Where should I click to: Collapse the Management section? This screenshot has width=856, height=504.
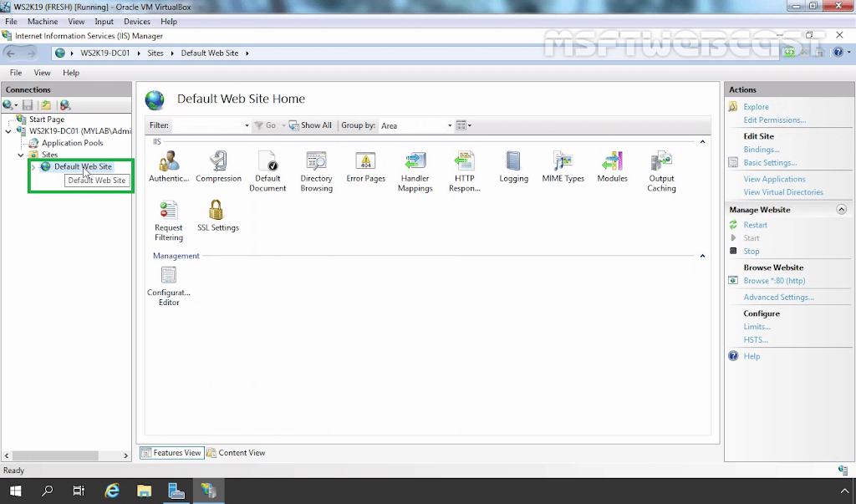(x=702, y=256)
